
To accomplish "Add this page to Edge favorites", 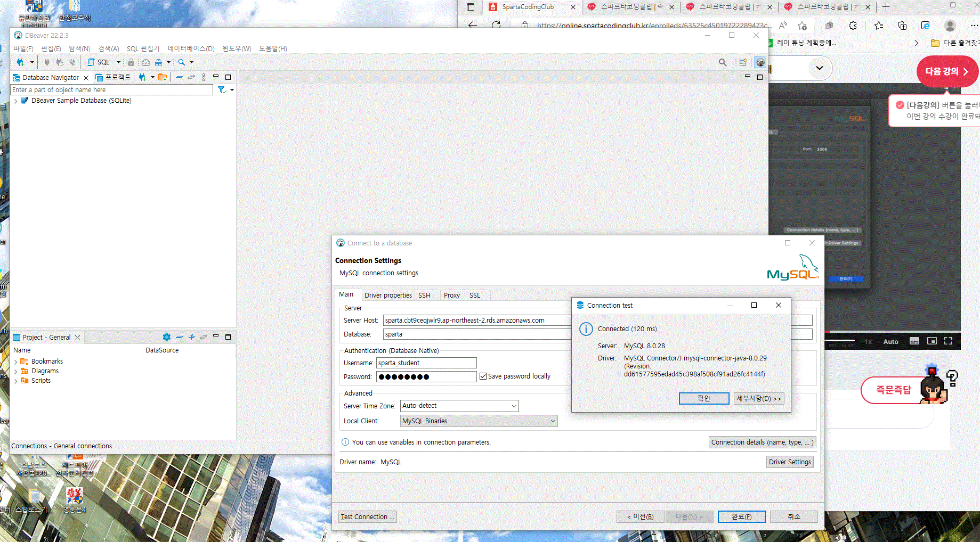I will click(802, 26).
